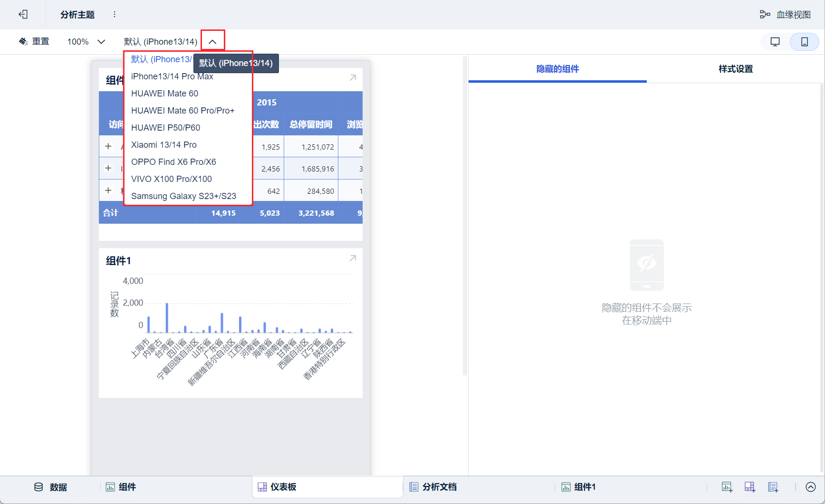Click the 5,023 total cell
Screen dimensions: 825x504
coord(262,213)
